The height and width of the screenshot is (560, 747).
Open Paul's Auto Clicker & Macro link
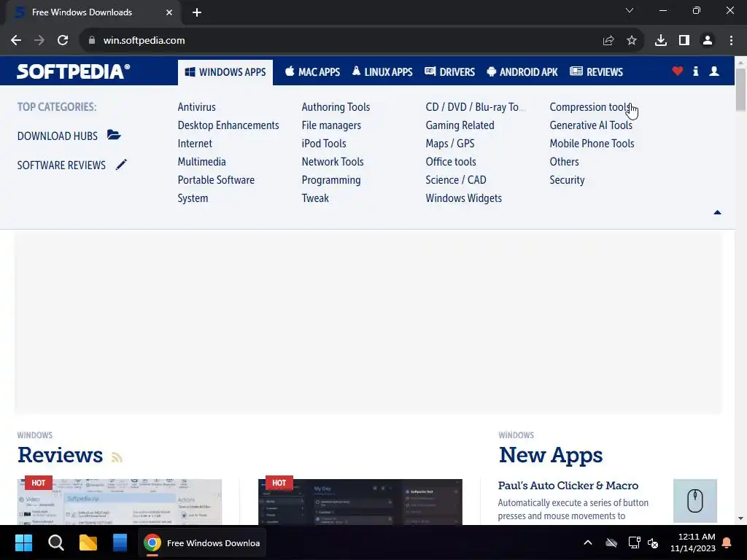click(568, 485)
